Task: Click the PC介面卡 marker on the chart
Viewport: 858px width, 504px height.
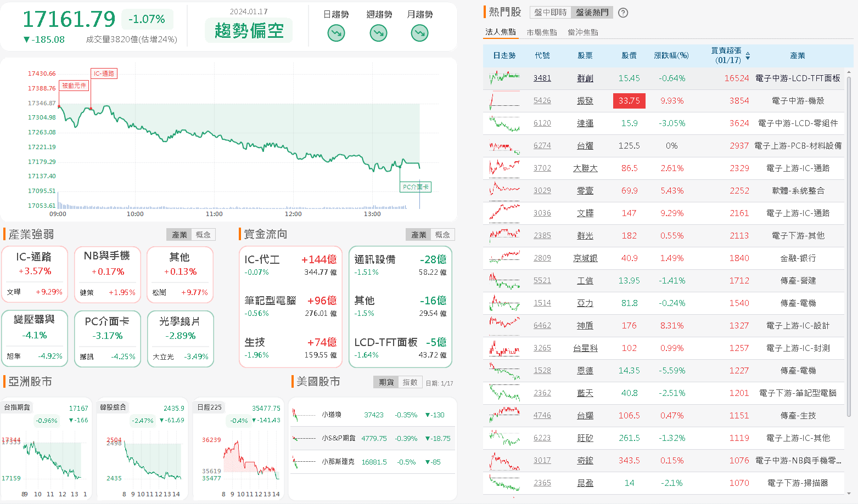Action: tap(416, 187)
